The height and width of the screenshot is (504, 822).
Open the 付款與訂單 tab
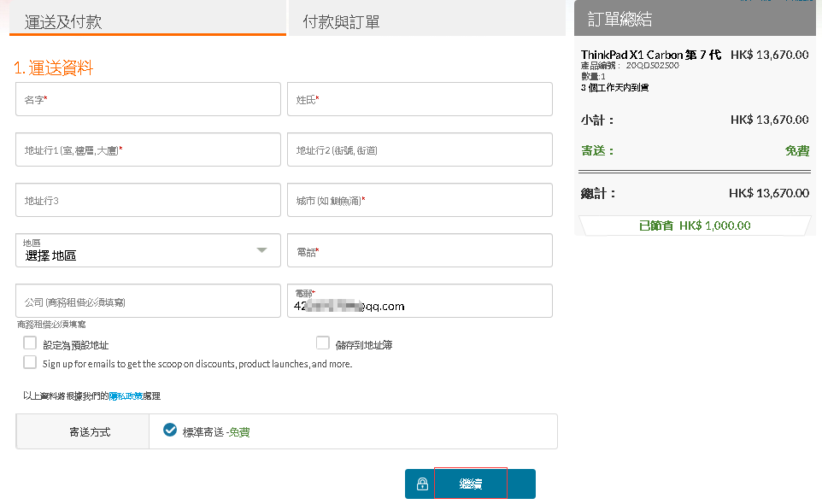426,21
